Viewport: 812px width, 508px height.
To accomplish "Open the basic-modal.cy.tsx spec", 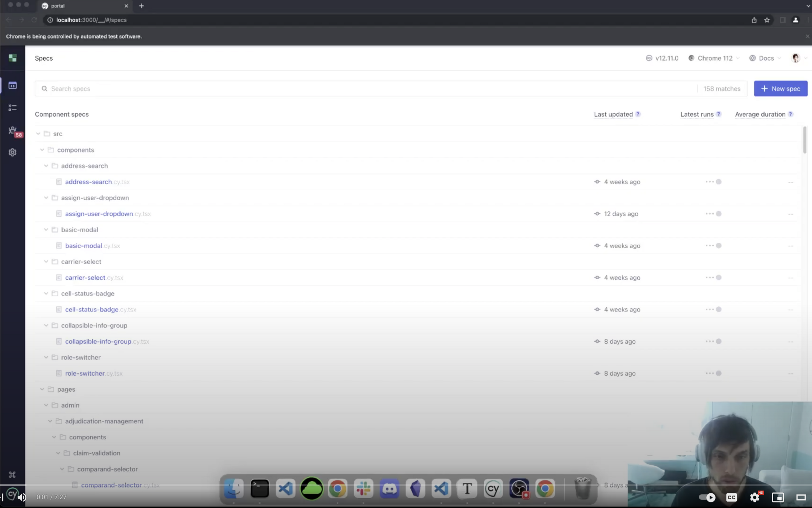I will click(x=84, y=246).
